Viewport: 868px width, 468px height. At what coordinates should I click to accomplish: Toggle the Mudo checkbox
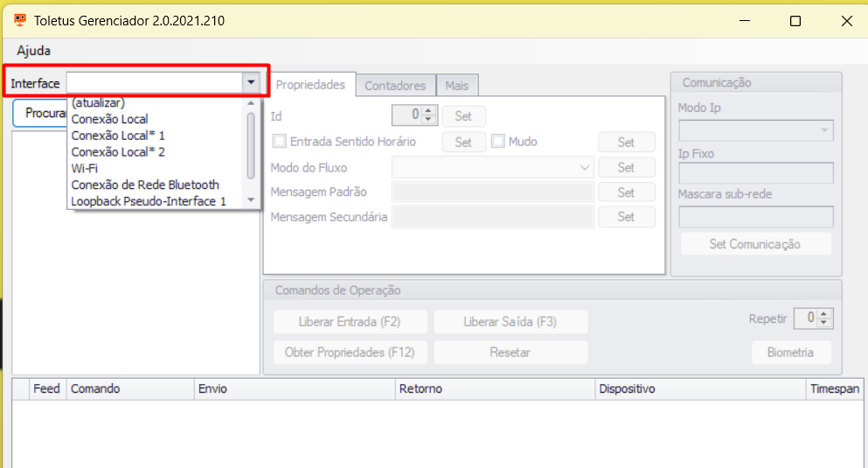pyautogui.click(x=498, y=141)
